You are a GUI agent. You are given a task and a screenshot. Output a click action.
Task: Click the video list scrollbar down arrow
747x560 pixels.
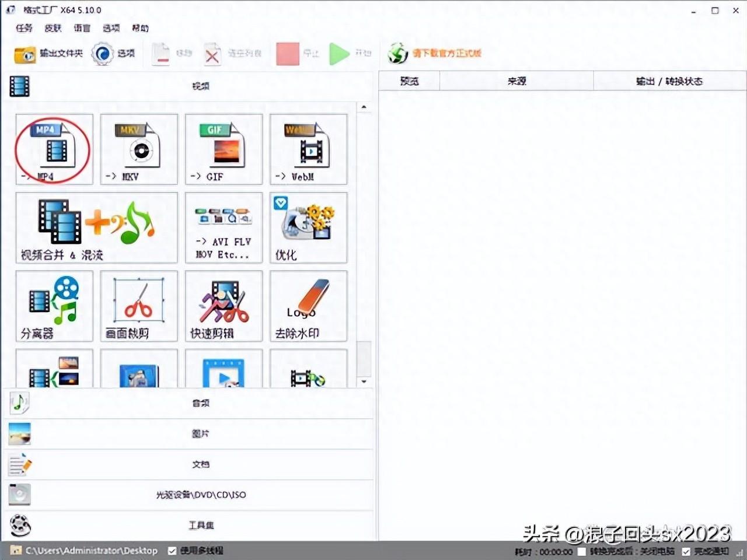click(364, 381)
